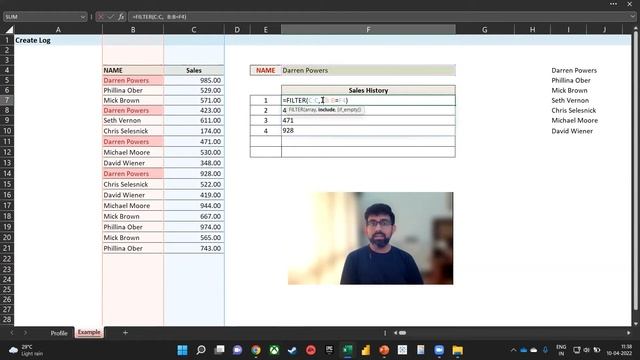
Task: Click the horizontal scrollbar thumb
Action: pos(402,333)
